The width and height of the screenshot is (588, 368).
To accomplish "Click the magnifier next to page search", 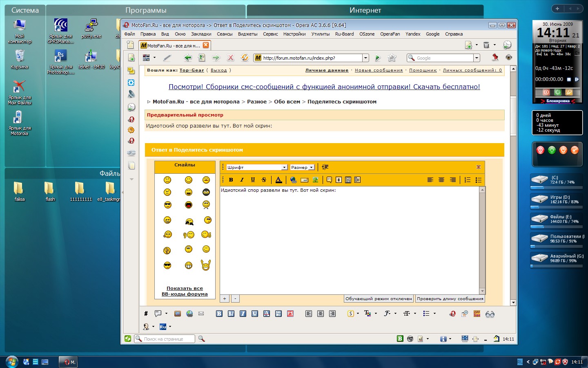I will click(201, 339).
